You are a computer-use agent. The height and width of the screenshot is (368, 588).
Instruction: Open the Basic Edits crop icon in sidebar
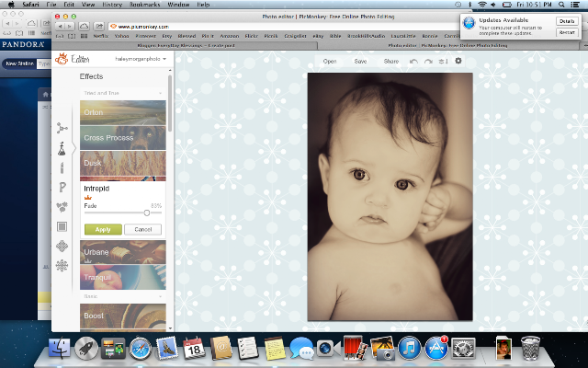click(x=62, y=129)
